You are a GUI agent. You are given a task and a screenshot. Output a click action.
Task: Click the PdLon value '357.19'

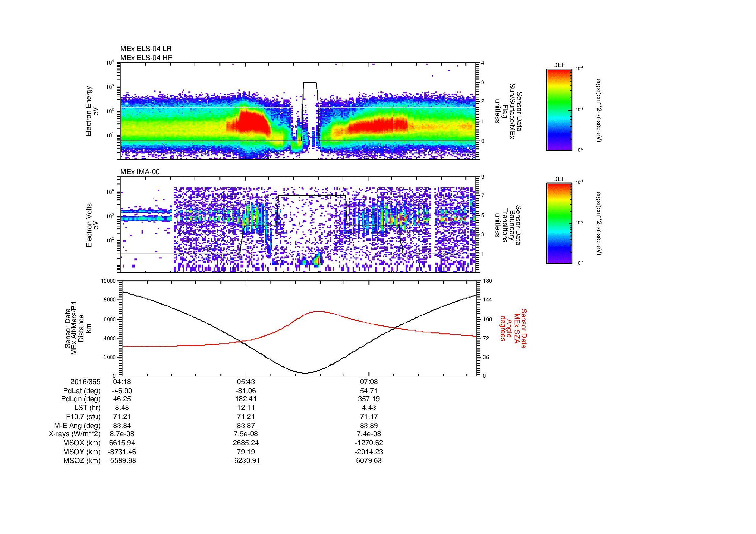point(369,399)
